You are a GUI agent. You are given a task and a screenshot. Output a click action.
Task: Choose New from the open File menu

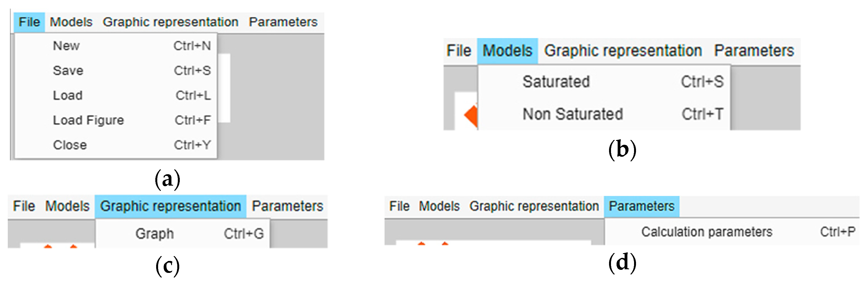(x=66, y=46)
